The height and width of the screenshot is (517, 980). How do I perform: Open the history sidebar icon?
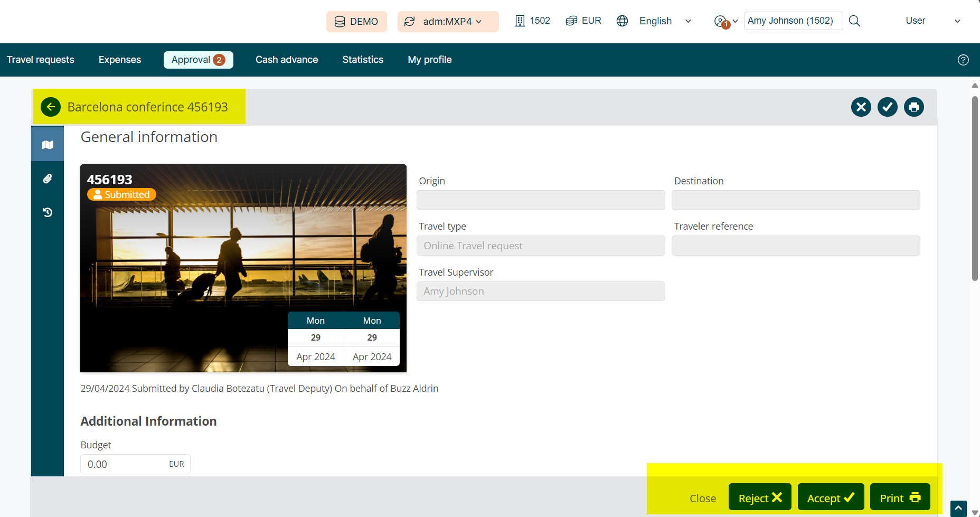tap(48, 212)
